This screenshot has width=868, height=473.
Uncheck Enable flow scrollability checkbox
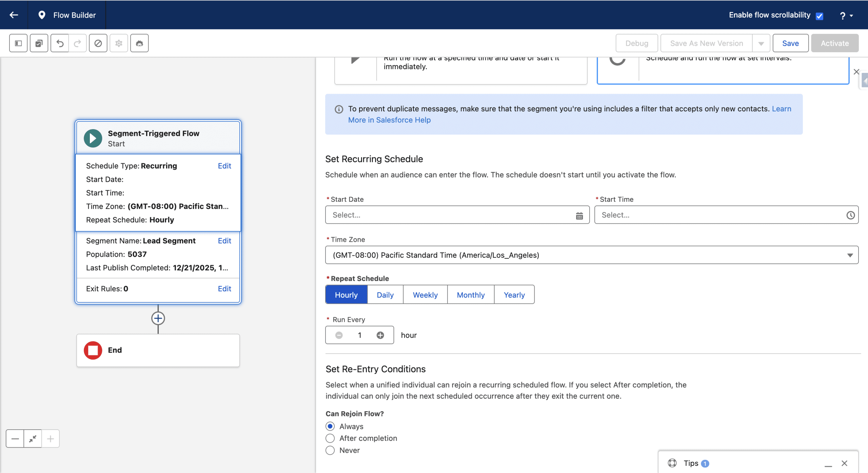pyautogui.click(x=820, y=16)
